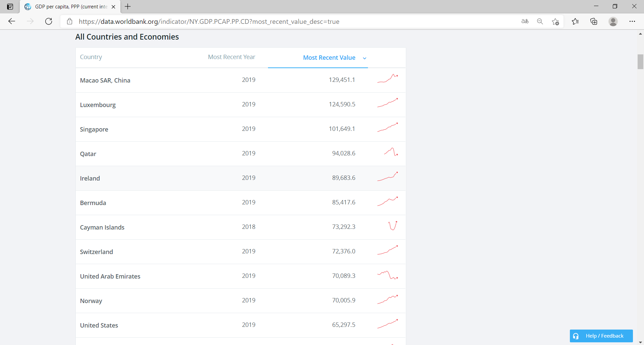Add page to favorites star icon
644x345 pixels.
click(x=555, y=21)
